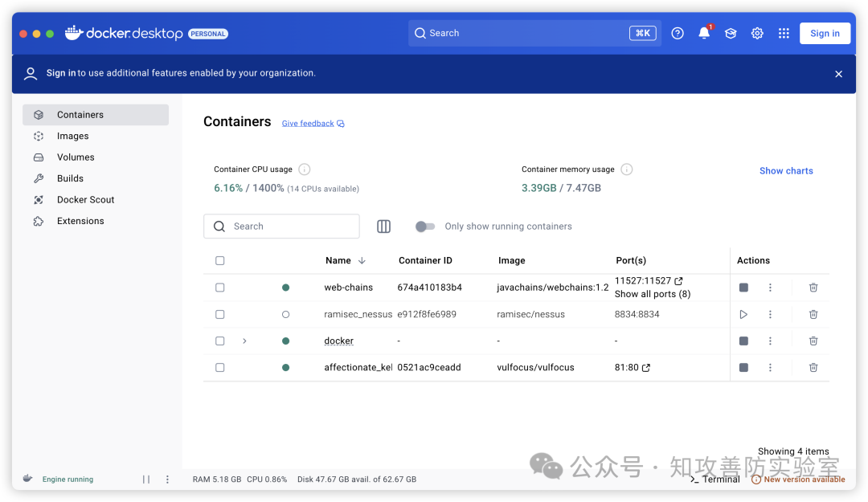Click image vulfocus/vulfocus

[535, 368]
